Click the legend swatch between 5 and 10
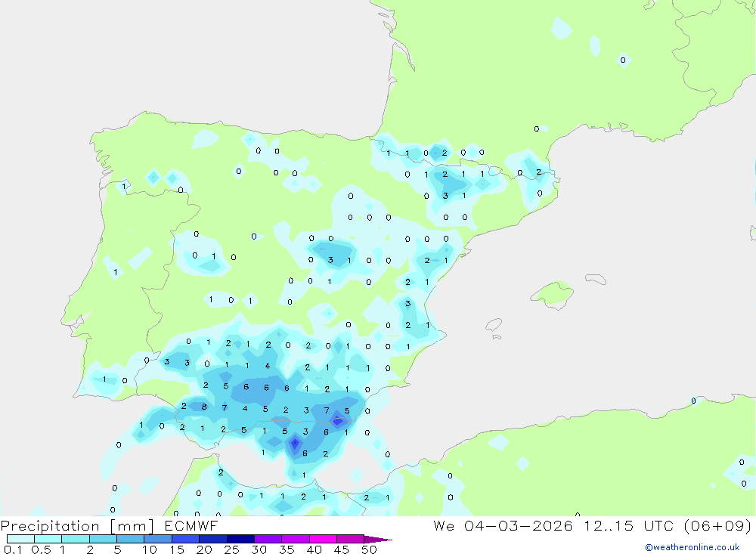756x554 pixels. click(x=130, y=539)
